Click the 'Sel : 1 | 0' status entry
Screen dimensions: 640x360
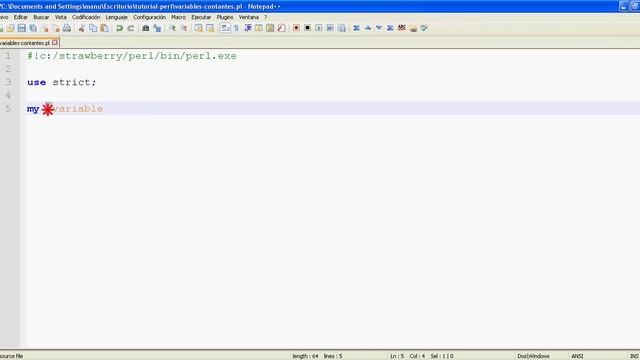pos(442,356)
